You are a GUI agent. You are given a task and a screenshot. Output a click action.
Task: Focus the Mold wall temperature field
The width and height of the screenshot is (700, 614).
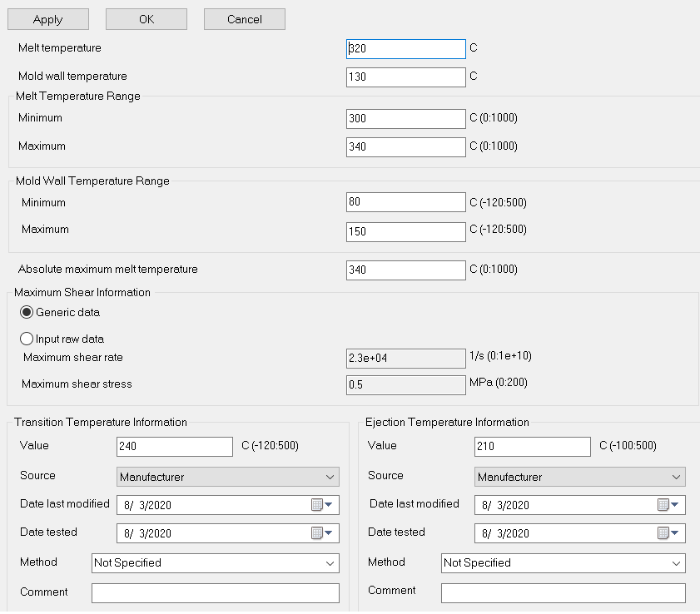click(x=405, y=77)
